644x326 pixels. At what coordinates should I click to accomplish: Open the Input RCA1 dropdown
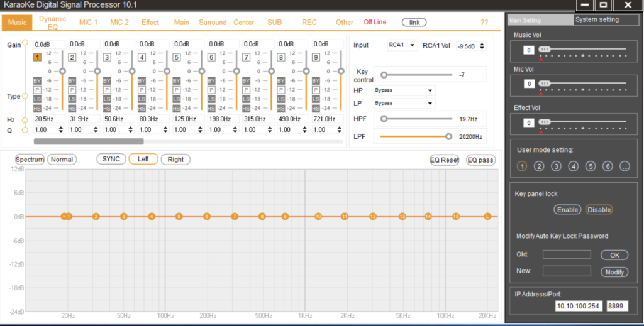402,45
